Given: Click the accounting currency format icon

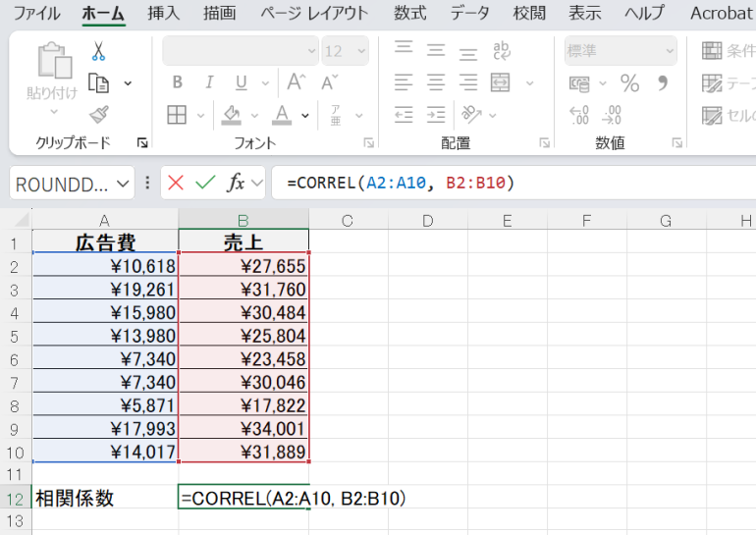Looking at the screenshot, I should point(579,83).
